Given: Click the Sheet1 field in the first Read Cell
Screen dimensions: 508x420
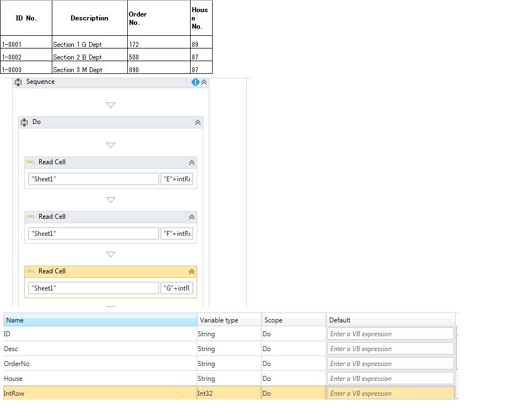Looking at the screenshot, I should (93, 179).
